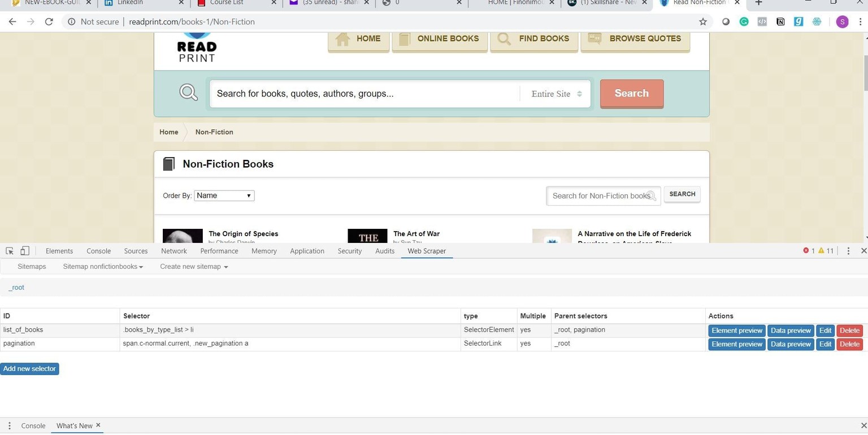Click the search icon in Non-Fiction search box
Viewport: 868px width, 435px height.
651,195
